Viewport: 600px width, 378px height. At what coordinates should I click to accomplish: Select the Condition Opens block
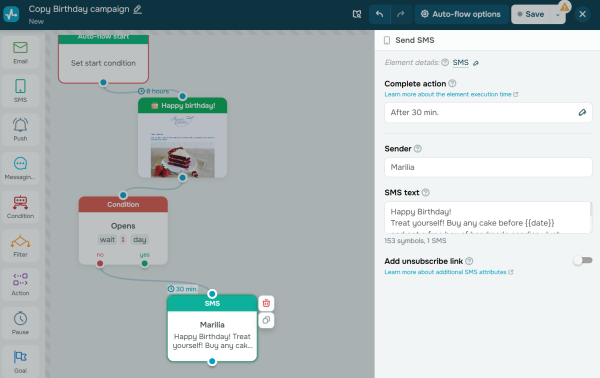click(x=123, y=230)
